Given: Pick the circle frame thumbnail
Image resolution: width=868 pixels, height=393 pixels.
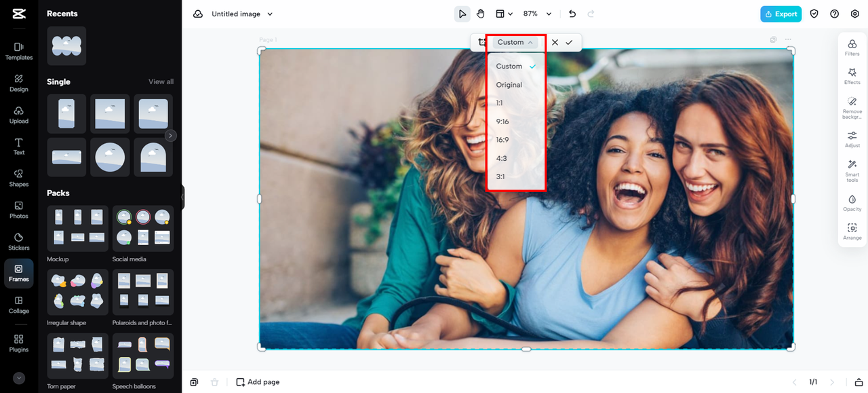Looking at the screenshot, I should tap(110, 157).
